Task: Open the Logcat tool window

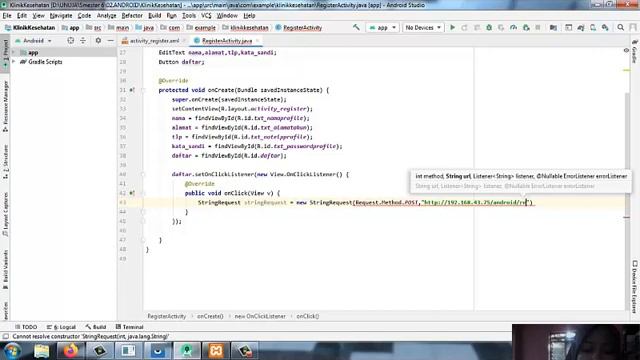Action: tap(61, 327)
